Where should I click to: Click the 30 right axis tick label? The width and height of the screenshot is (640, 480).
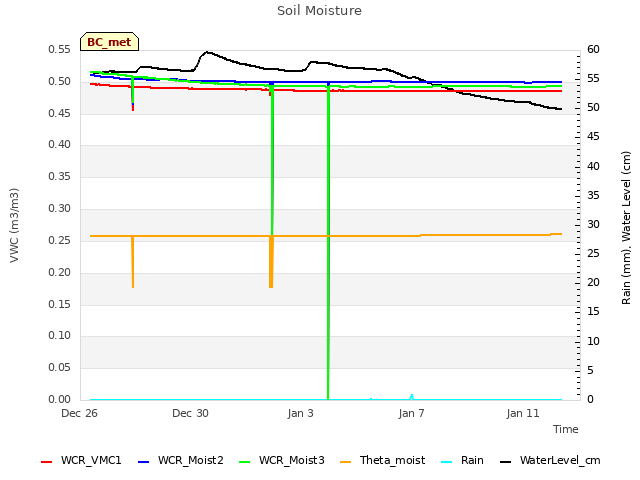click(593, 224)
